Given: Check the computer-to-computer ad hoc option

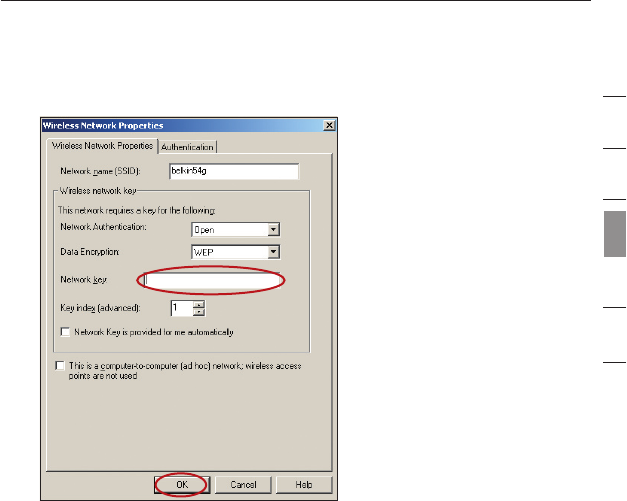Looking at the screenshot, I should tap(60, 365).
